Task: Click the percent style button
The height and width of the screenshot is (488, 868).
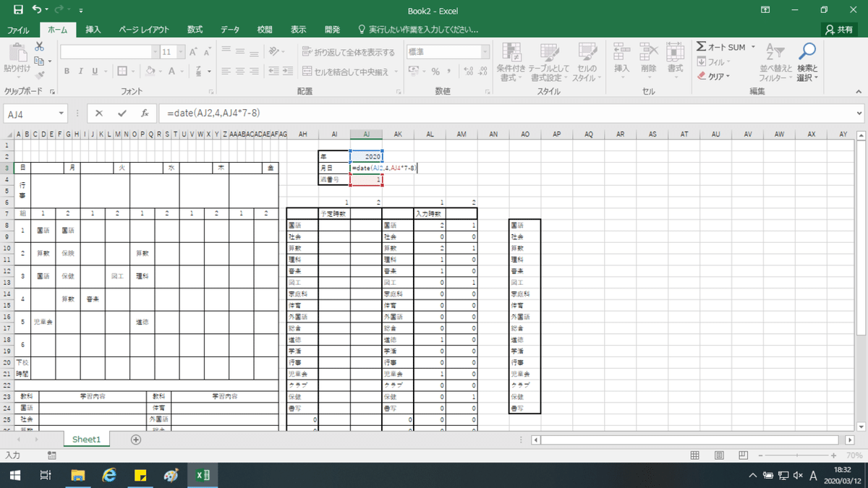Action: (435, 72)
